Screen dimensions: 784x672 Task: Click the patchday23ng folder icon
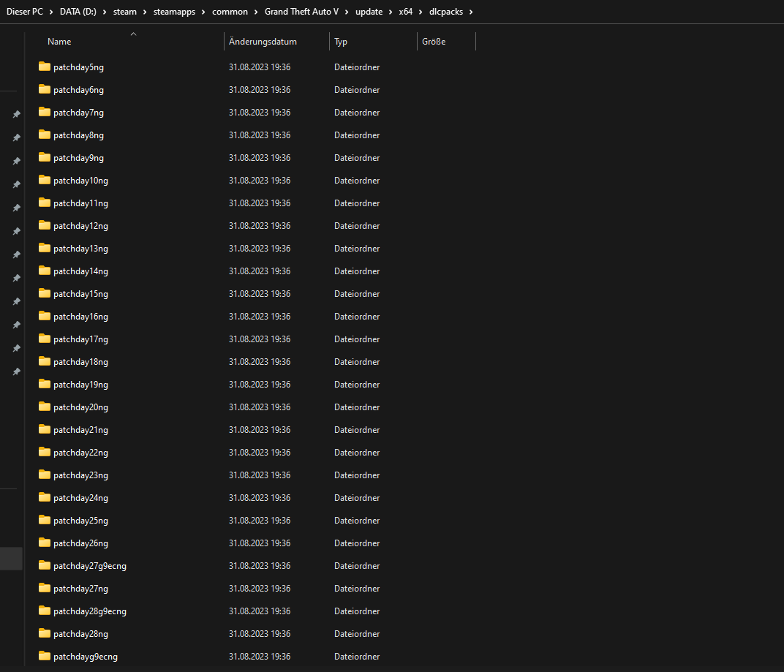click(45, 475)
